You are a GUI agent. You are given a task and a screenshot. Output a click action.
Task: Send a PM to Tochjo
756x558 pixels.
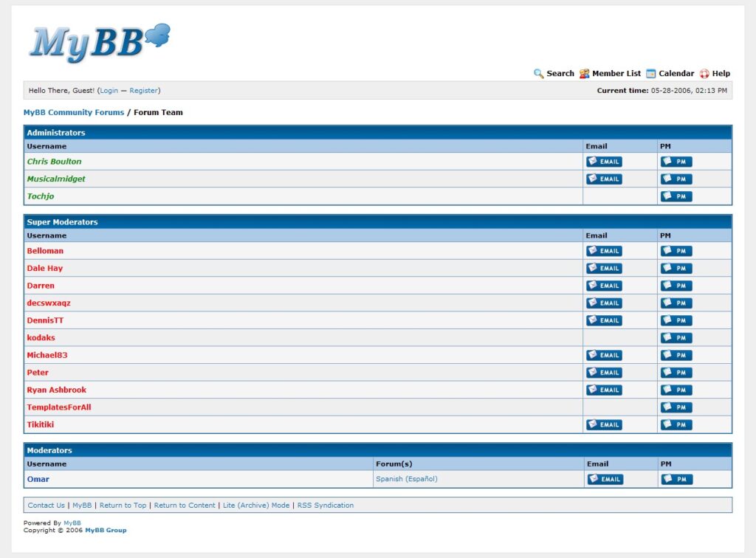[676, 196]
